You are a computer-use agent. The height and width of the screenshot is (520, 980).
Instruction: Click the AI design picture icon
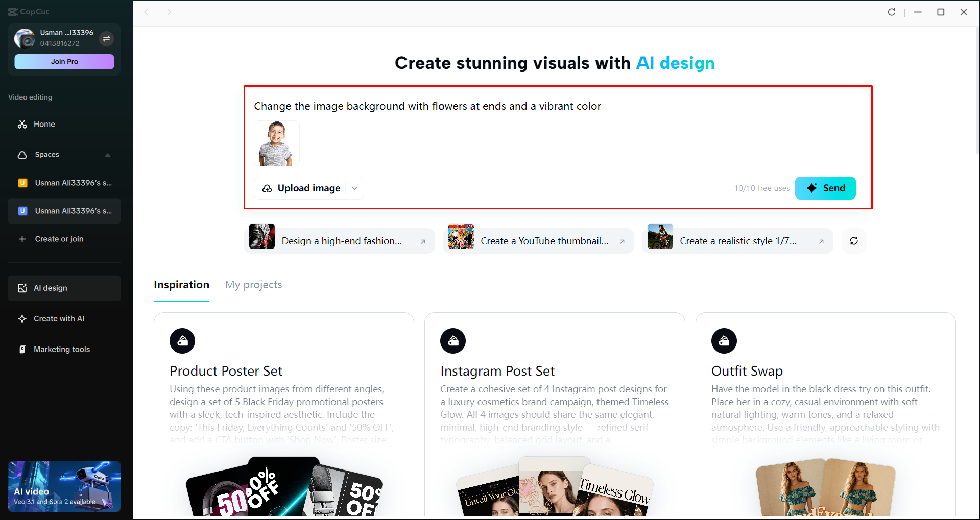click(x=22, y=288)
